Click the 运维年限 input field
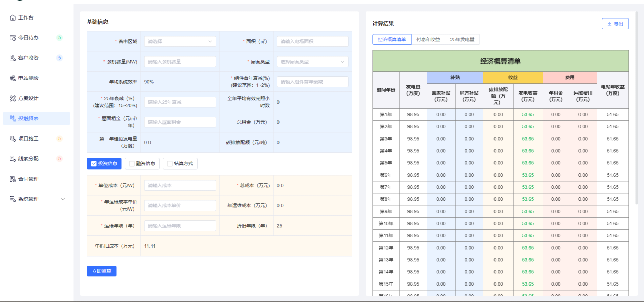The image size is (644, 302). 180,226
